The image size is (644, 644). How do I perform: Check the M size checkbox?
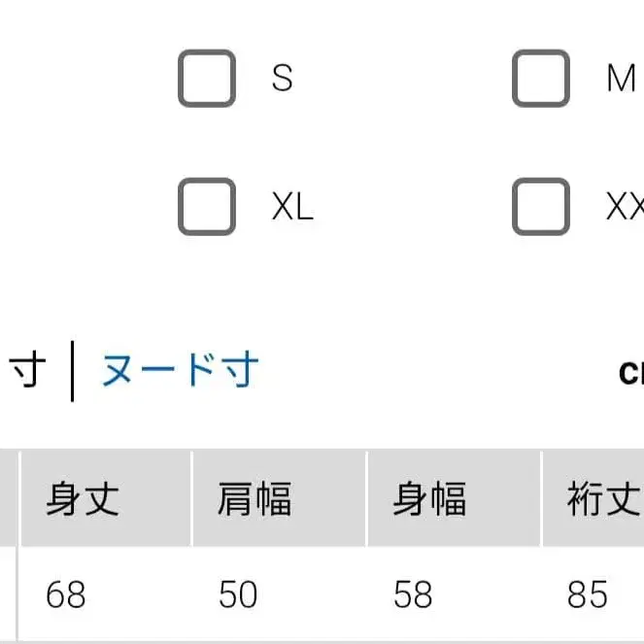tap(540, 79)
